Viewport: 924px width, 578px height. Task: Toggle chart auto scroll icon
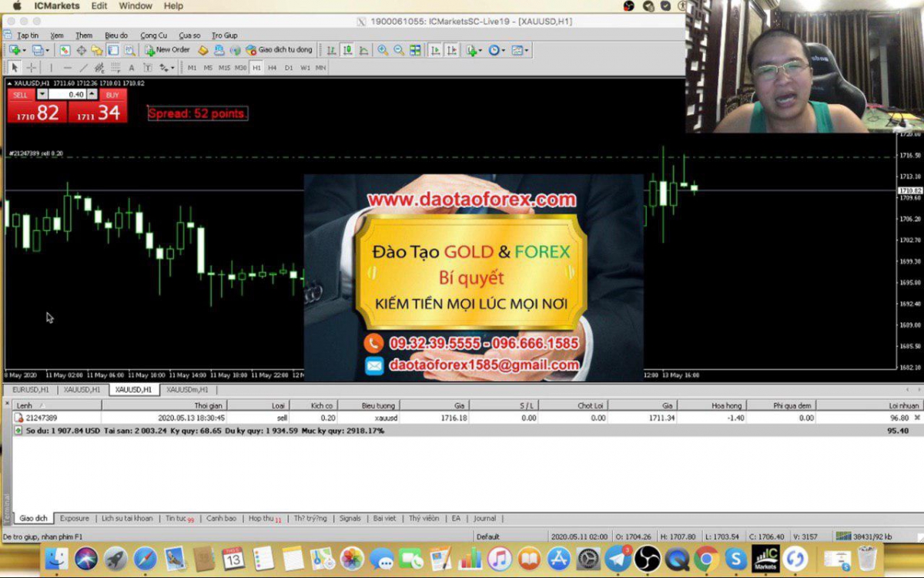point(435,50)
